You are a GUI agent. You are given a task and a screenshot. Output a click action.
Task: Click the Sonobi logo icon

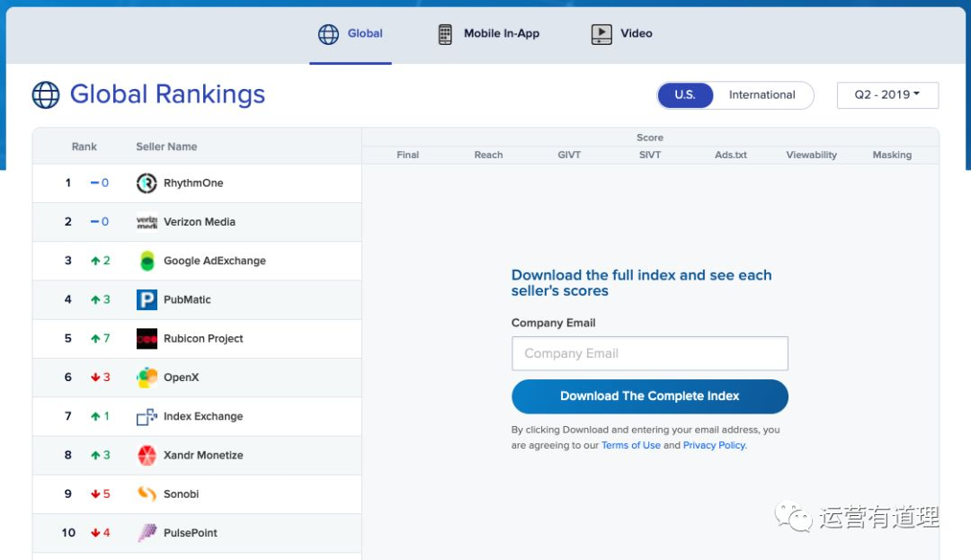(147, 493)
